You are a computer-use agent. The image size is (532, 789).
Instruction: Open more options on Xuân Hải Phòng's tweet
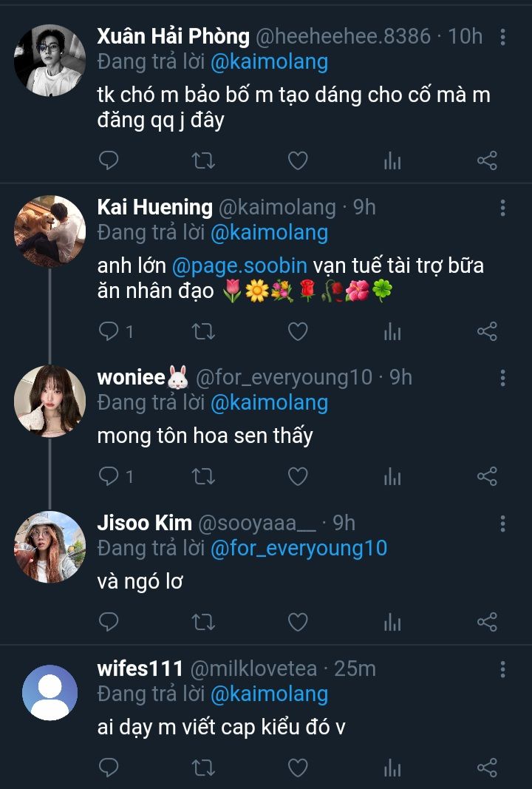[x=502, y=36]
